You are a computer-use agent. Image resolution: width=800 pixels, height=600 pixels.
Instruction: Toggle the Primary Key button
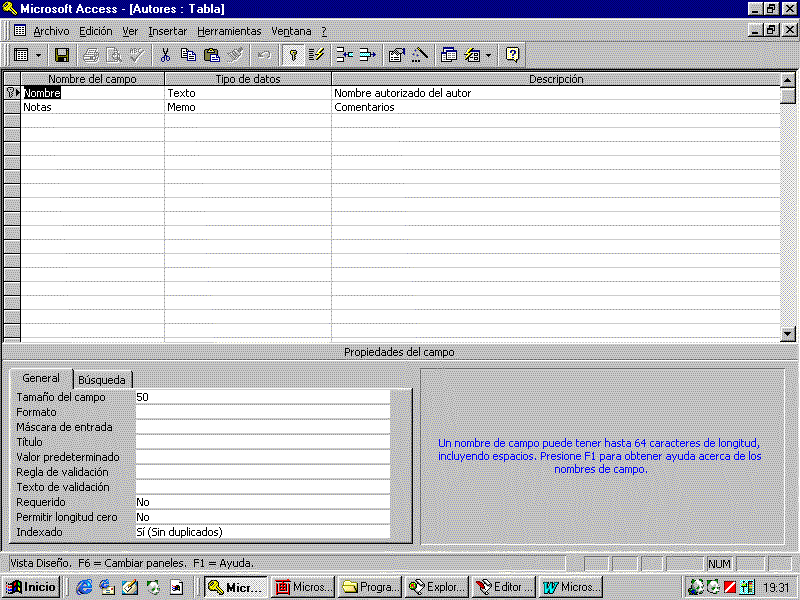pyautogui.click(x=293, y=55)
